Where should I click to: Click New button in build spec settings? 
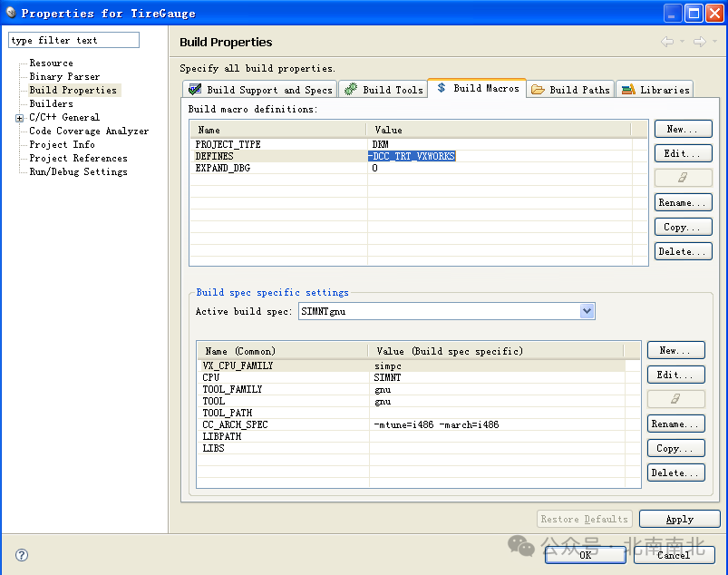[676, 350]
